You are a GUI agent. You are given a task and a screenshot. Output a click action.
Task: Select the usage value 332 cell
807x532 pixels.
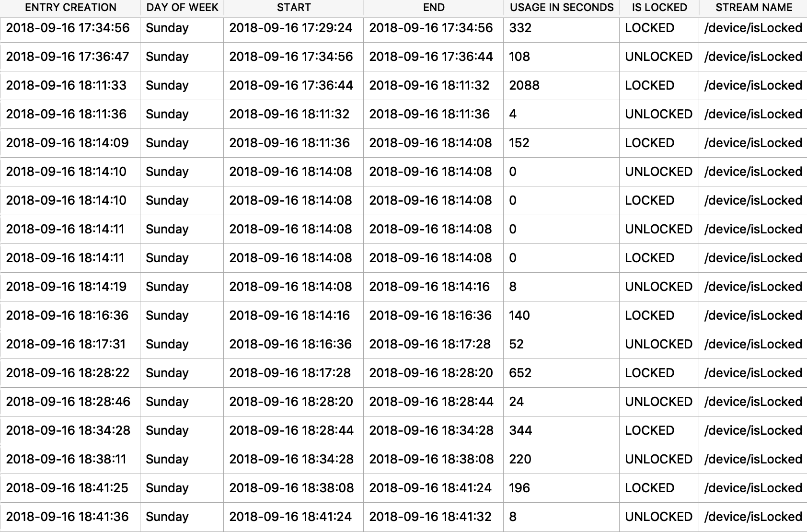point(562,28)
